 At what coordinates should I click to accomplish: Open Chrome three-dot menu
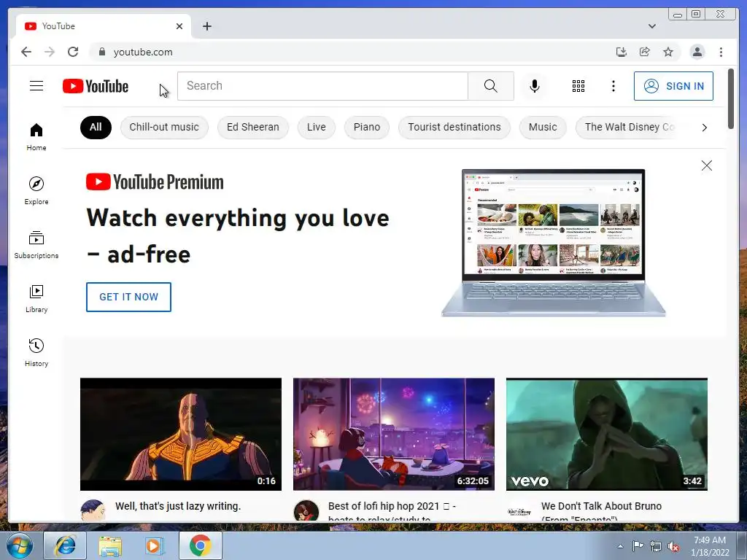721,52
